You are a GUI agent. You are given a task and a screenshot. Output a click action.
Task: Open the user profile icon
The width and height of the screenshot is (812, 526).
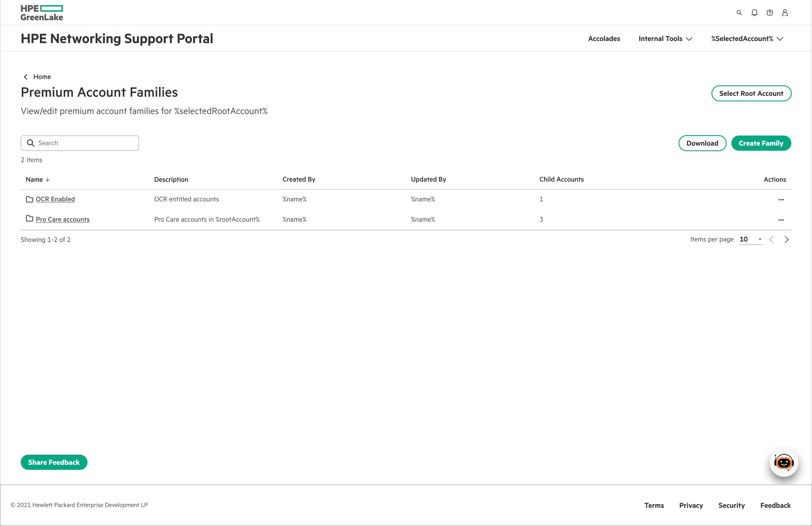click(x=785, y=13)
